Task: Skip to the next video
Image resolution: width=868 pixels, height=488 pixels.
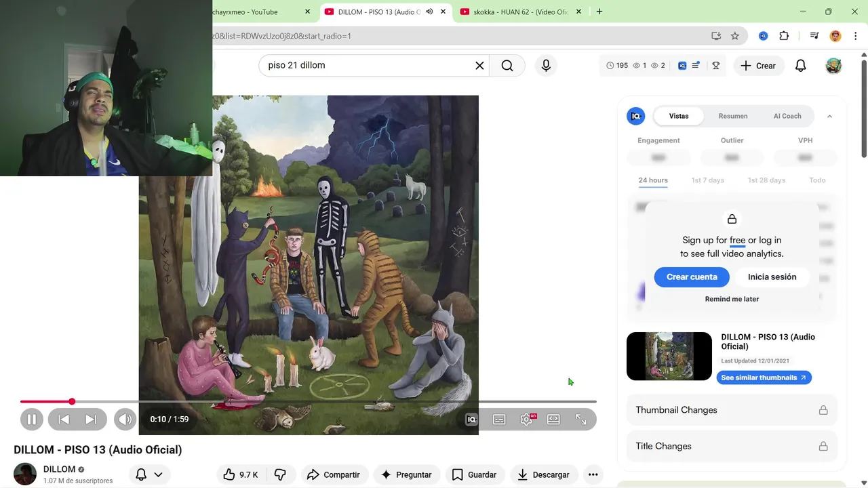Action: (x=91, y=420)
